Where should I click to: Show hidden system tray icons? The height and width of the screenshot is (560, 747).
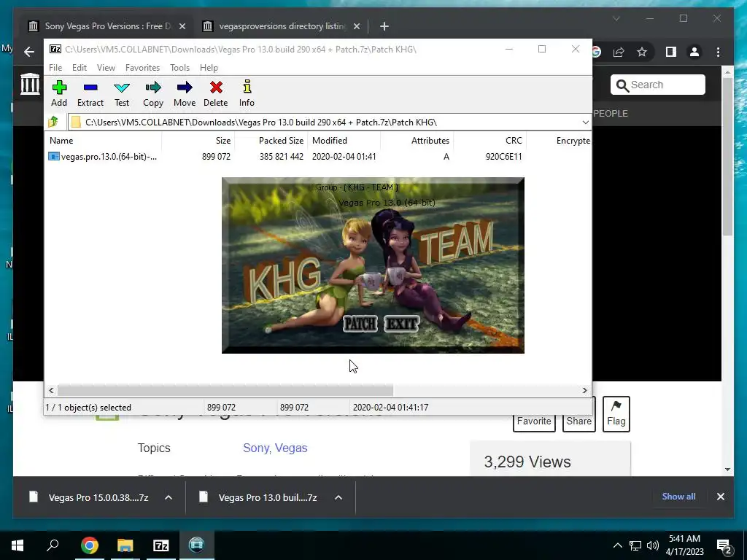[x=617, y=545]
